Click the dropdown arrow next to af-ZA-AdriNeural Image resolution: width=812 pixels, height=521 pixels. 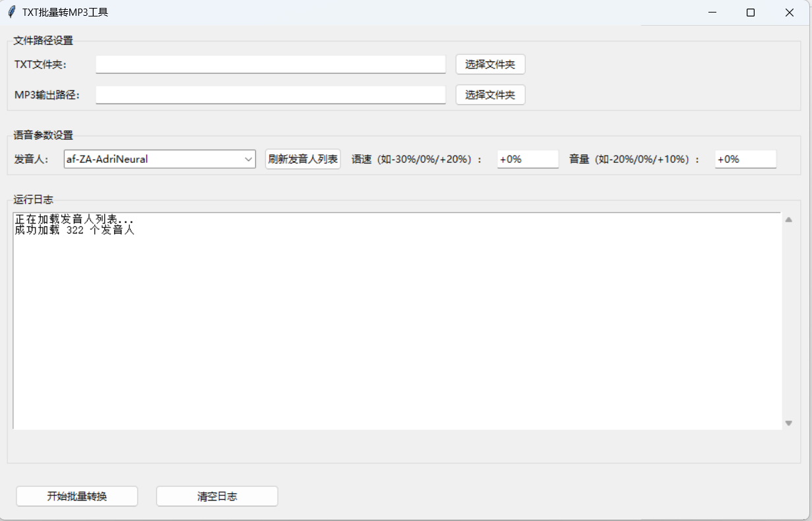[x=249, y=158]
